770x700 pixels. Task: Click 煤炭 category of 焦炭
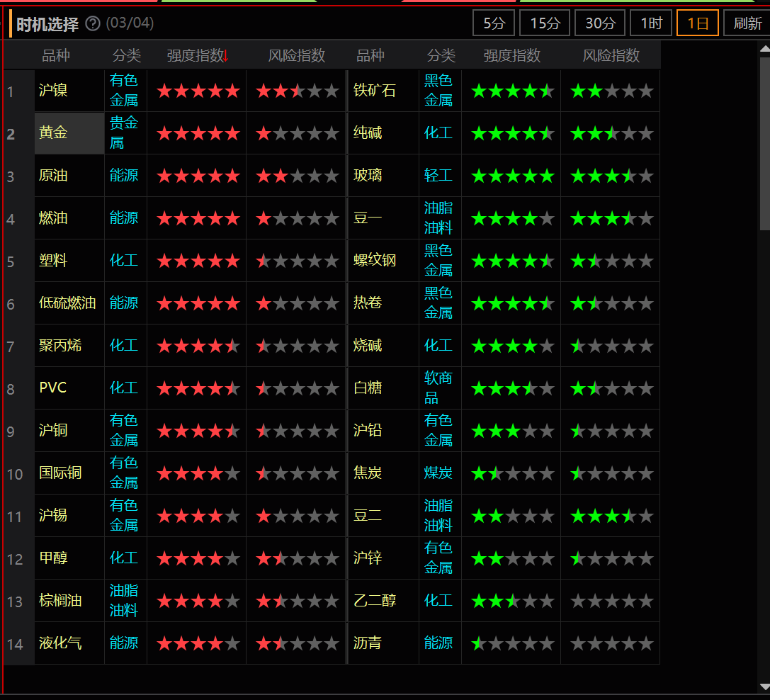click(x=438, y=473)
